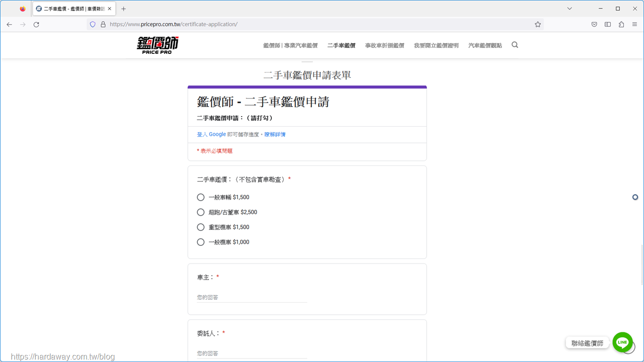The height and width of the screenshot is (362, 644).
Task: Choose 一般機車 $1,000 radio option
Action: pos(201,242)
